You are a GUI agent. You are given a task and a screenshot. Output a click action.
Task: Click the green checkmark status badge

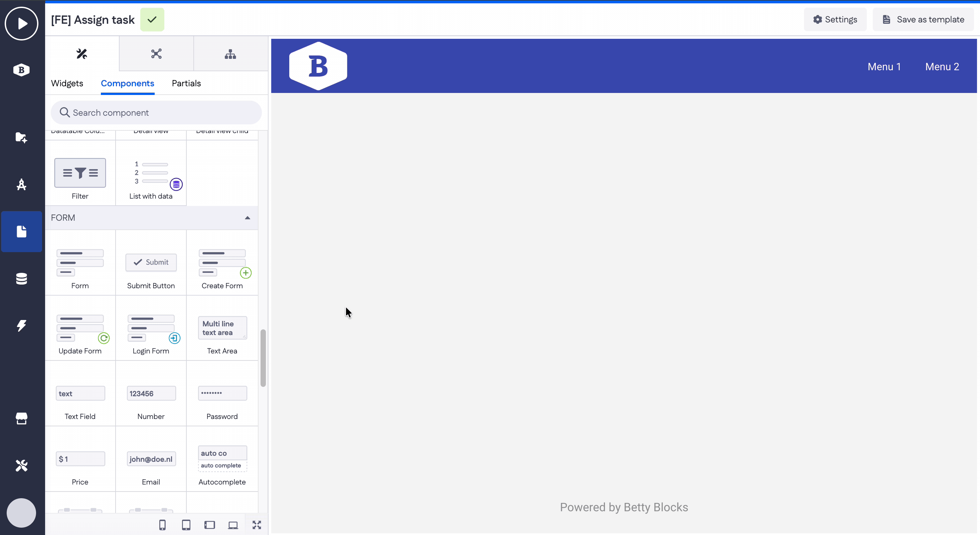point(152,19)
